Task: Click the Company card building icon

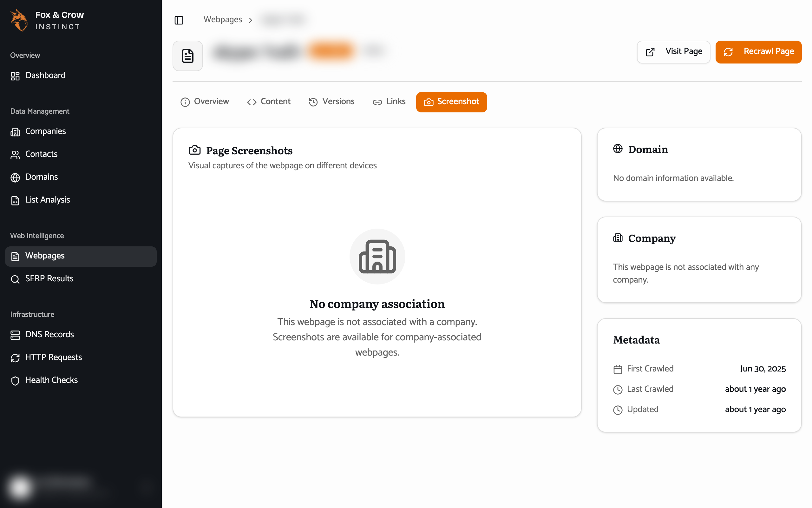Action: (618, 237)
